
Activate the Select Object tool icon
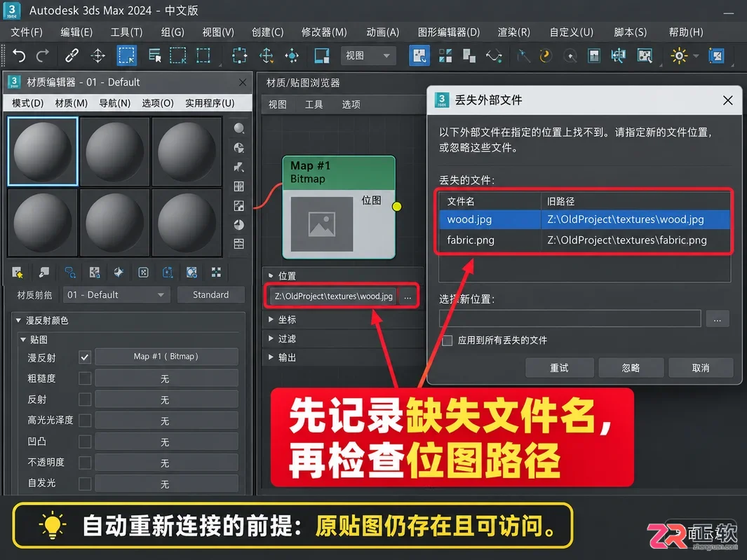click(127, 55)
